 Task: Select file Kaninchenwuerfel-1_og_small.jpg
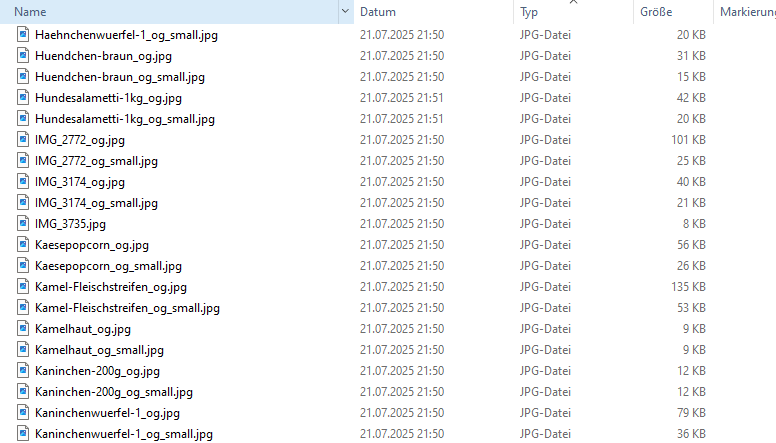[124, 434]
